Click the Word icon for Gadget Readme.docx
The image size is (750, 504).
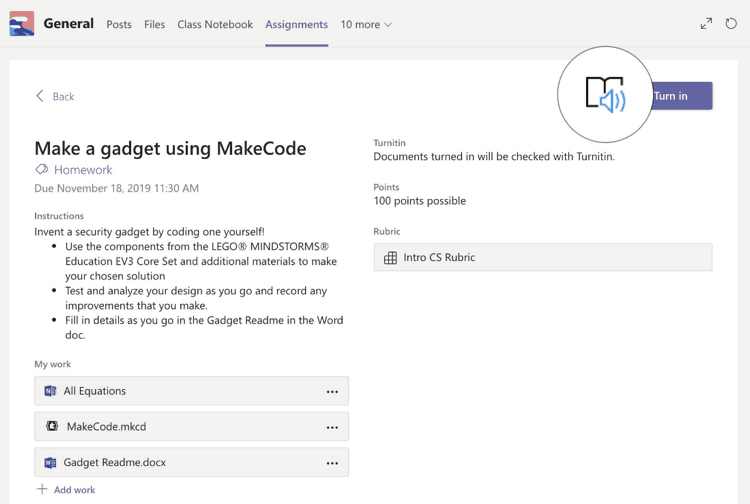click(x=50, y=463)
